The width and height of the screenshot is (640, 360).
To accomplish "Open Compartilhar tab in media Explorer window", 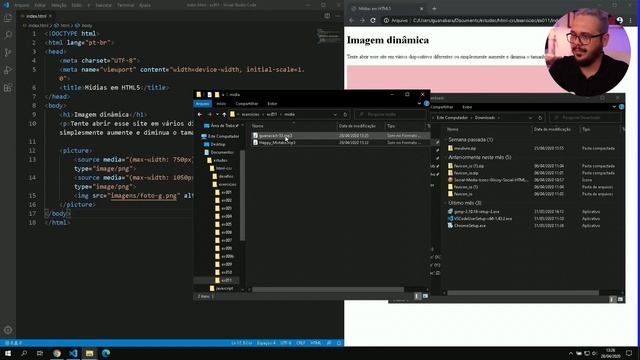I will (247, 104).
